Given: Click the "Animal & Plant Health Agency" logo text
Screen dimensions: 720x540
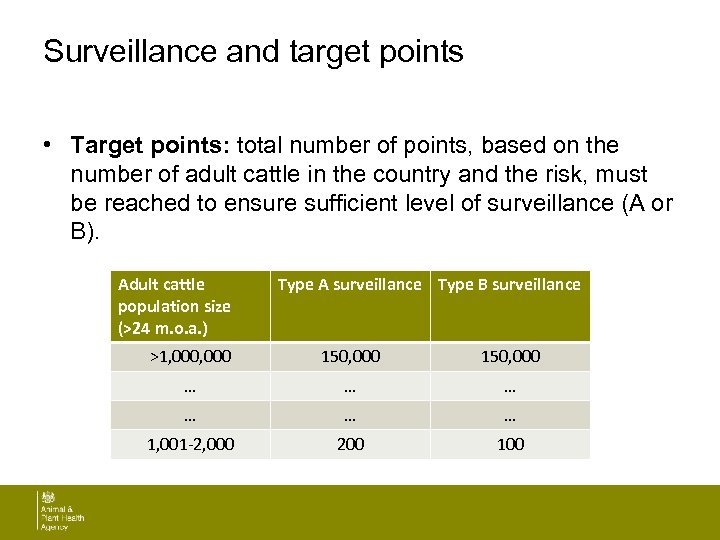Looking at the screenshot, I should [62, 519].
